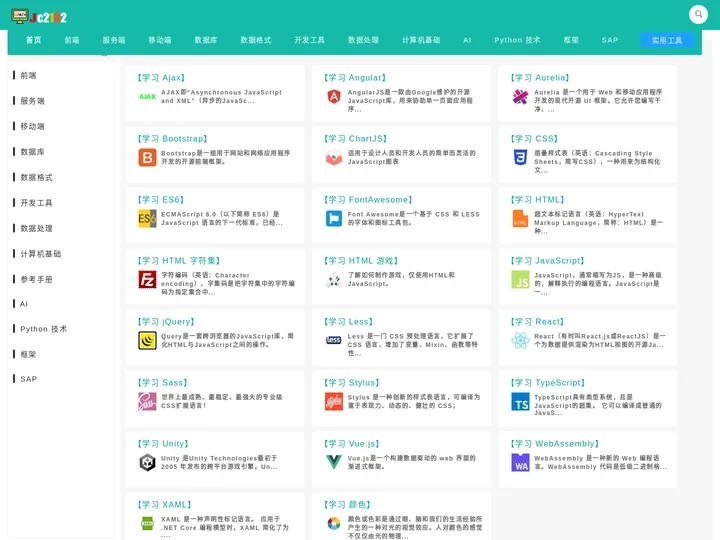Click the Bootstrap B icon
Viewport: 720px width, 540px height.
click(x=147, y=158)
